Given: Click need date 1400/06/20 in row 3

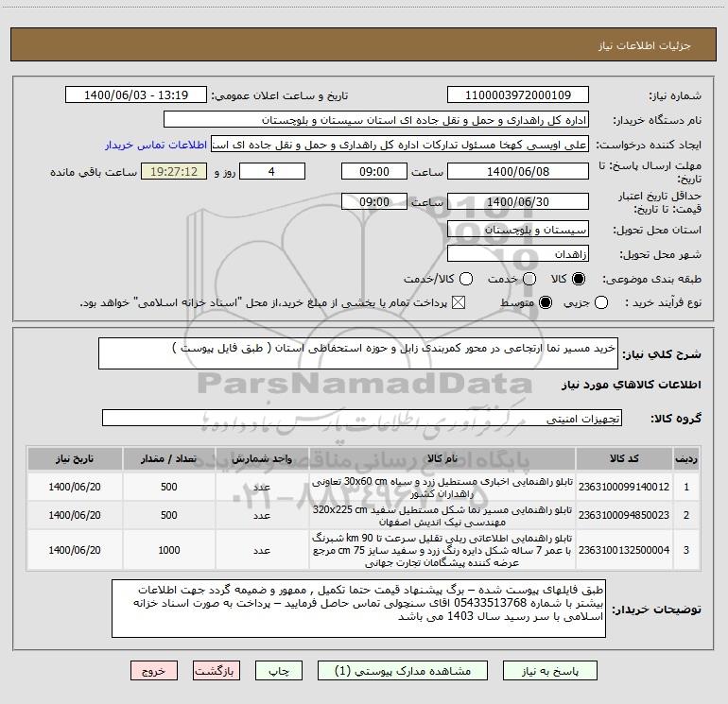Looking at the screenshot, I should (75, 550).
